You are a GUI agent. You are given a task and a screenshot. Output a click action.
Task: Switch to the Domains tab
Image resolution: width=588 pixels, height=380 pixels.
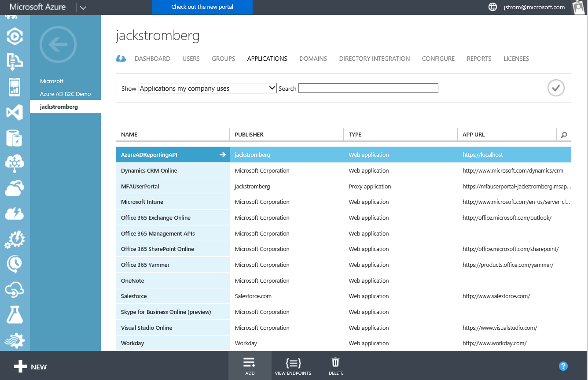point(313,59)
